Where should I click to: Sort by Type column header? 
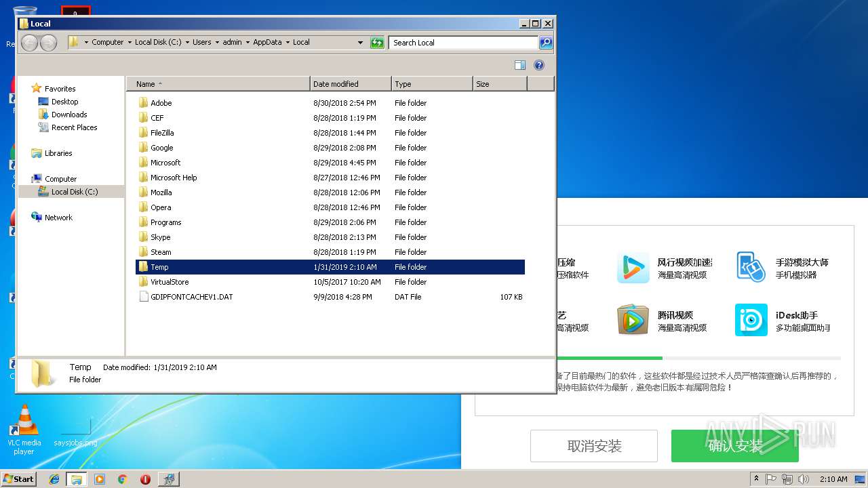(x=432, y=84)
